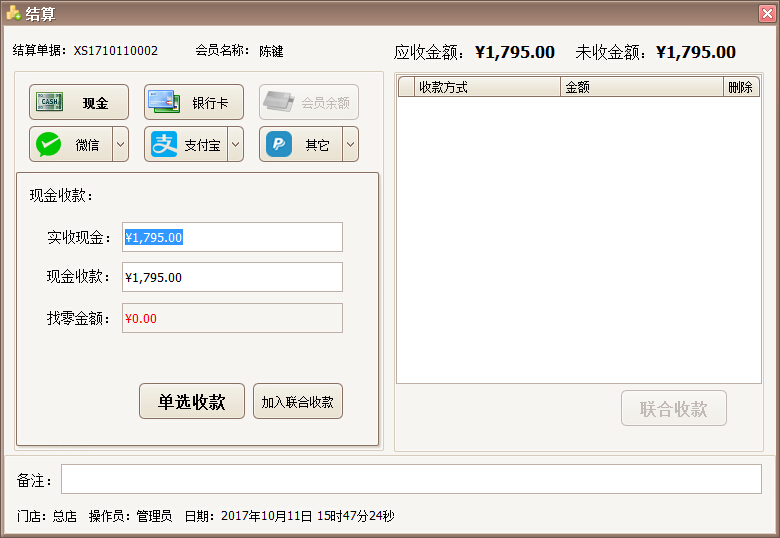Click the green WeChat checkmark icon
This screenshot has height=538, width=780.
pyautogui.click(x=48, y=144)
